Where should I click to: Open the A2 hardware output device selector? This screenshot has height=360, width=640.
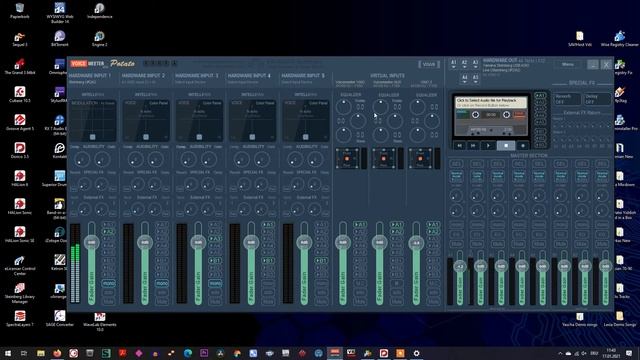464,64
